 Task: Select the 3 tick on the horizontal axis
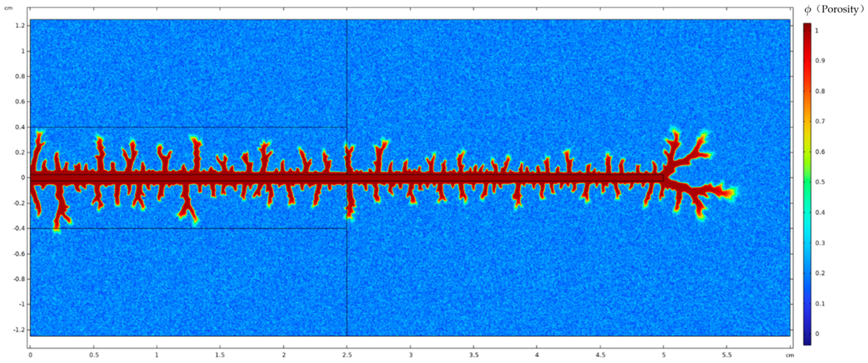click(x=410, y=355)
